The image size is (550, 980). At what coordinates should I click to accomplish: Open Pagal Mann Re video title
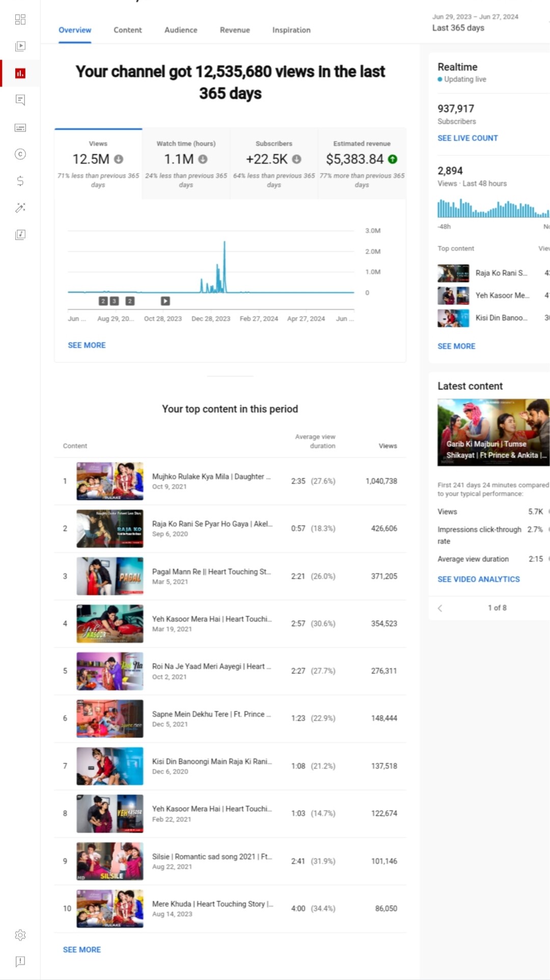click(211, 572)
